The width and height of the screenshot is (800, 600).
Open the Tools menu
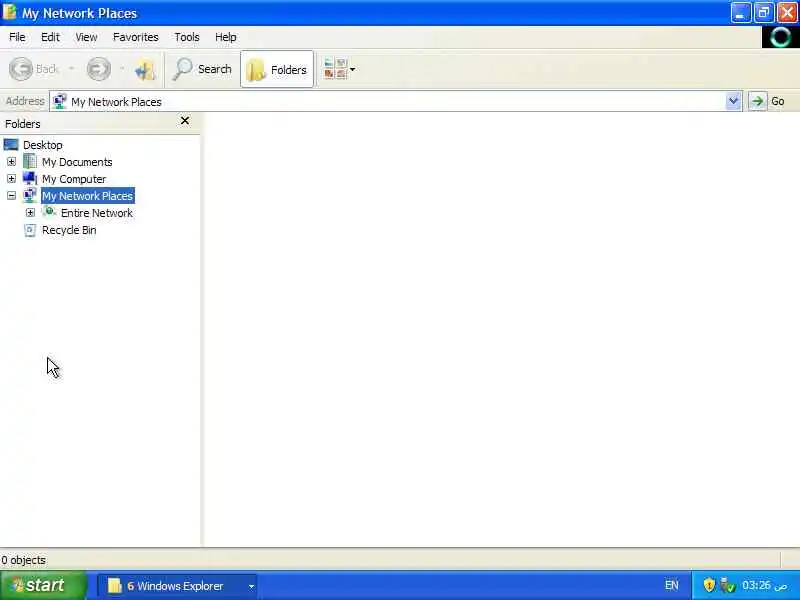(187, 37)
